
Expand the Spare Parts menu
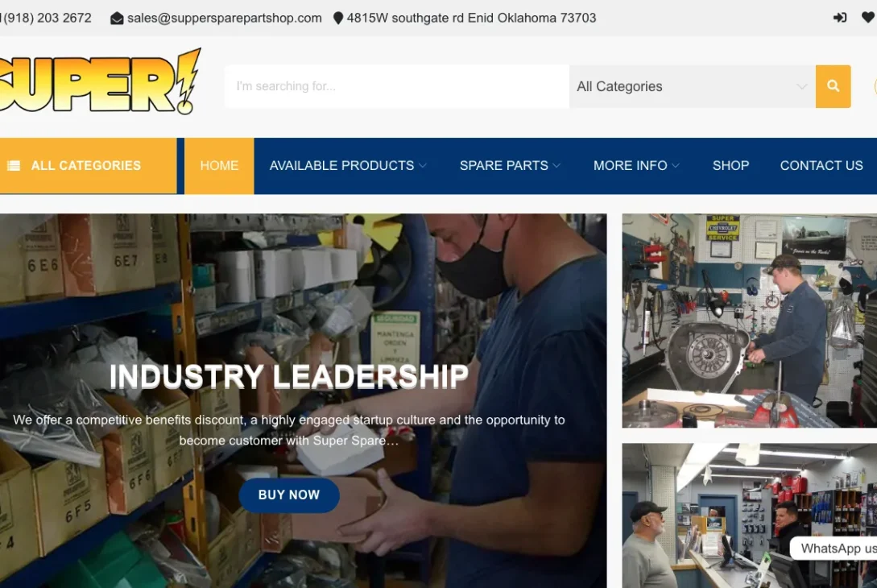510,166
